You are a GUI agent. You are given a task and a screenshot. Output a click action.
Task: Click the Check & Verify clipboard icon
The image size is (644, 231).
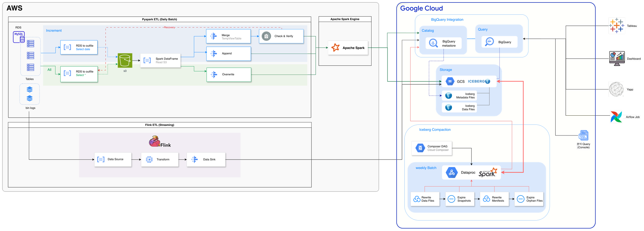tap(266, 36)
